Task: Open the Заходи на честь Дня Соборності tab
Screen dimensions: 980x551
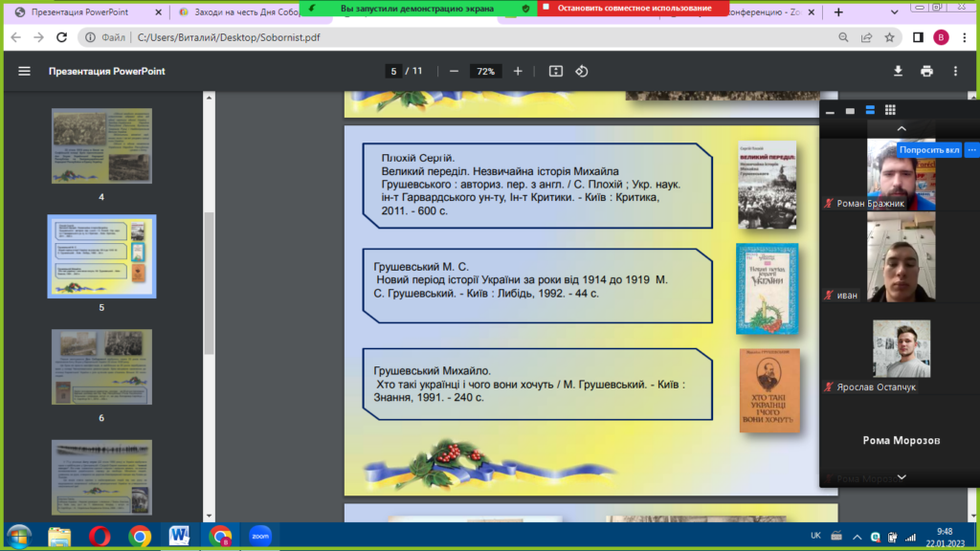Action: (x=239, y=12)
